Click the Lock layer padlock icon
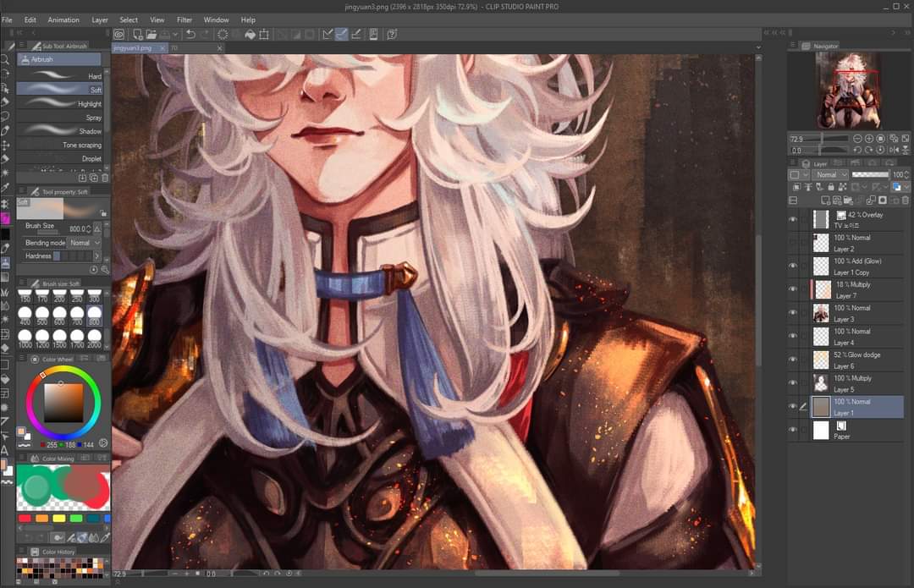914x588 pixels. (831, 187)
